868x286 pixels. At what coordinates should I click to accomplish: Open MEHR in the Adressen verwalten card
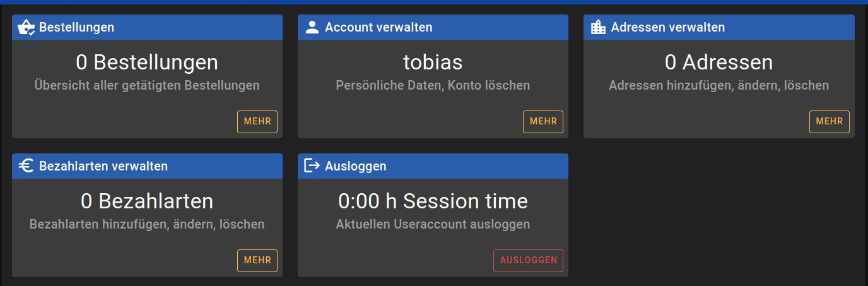pos(829,122)
